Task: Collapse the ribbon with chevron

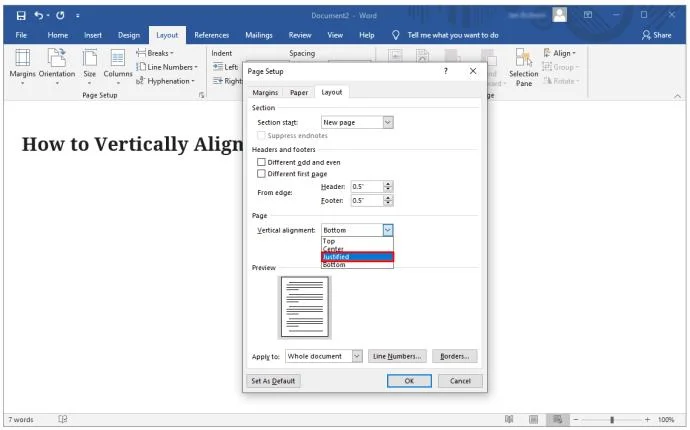Action: [x=677, y=96]
